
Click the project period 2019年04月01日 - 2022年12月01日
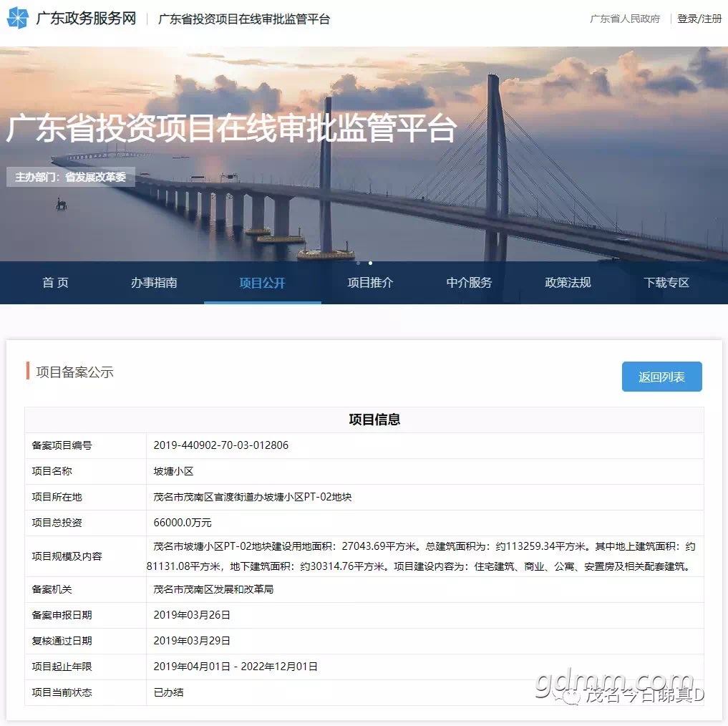236,667
